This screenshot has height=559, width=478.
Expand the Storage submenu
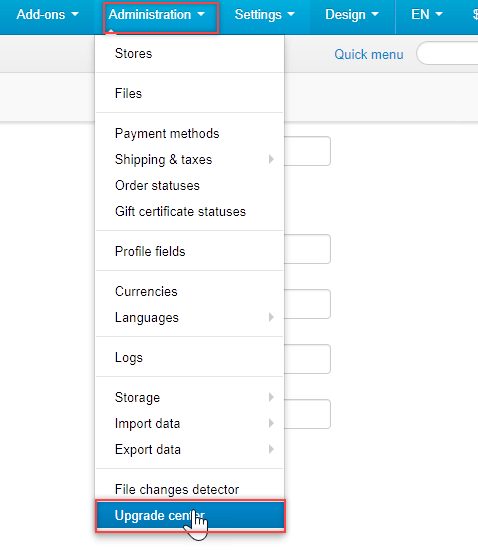click(x=190, y=397)
